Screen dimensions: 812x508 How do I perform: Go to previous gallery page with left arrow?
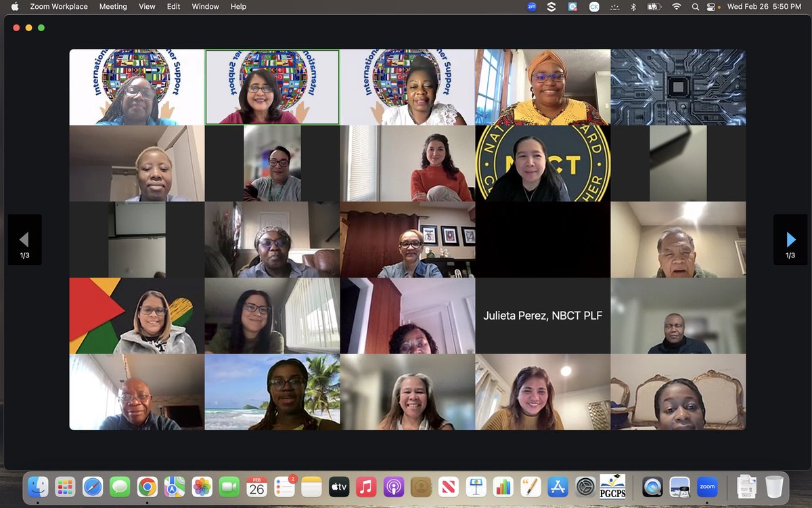click(24, 240)
